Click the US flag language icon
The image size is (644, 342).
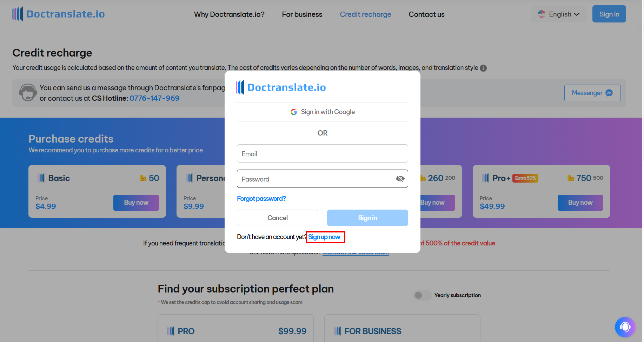542,14
